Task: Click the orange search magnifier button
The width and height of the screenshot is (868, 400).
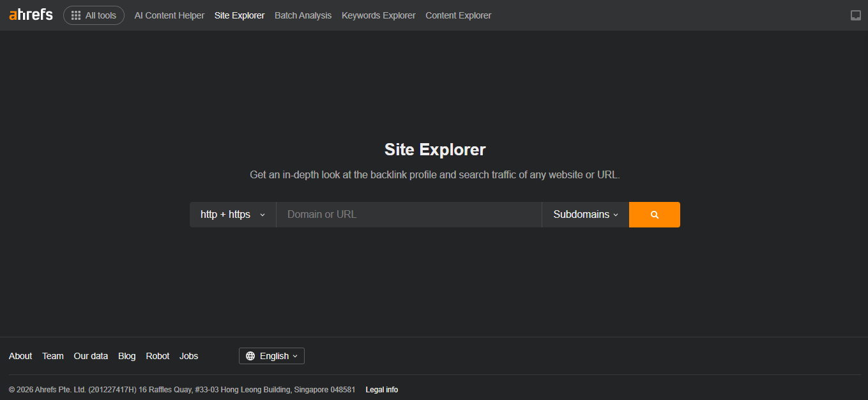Action: 655,215
